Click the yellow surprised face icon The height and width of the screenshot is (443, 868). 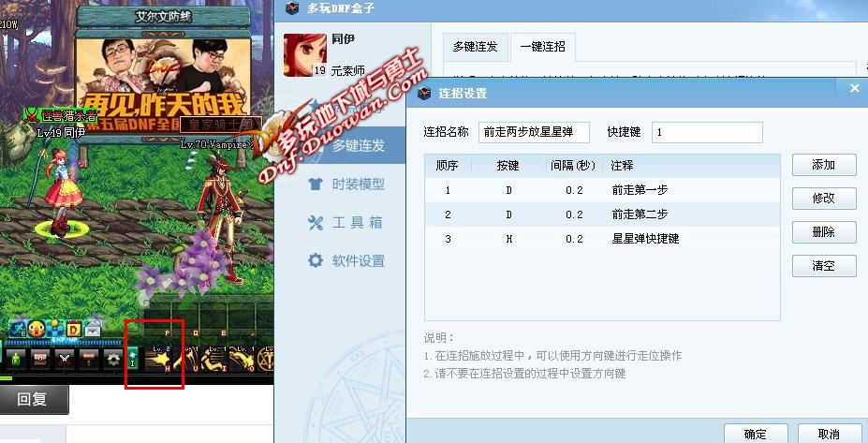pos(36,330)
